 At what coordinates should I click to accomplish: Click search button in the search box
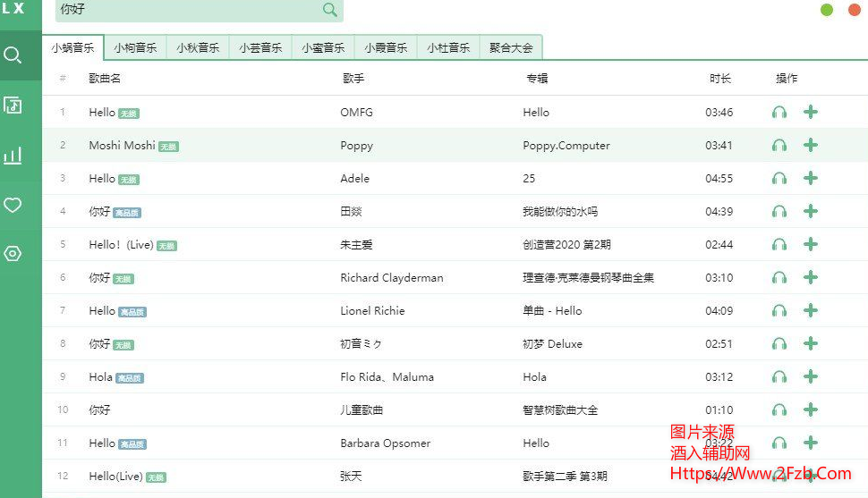click(330, 10)
